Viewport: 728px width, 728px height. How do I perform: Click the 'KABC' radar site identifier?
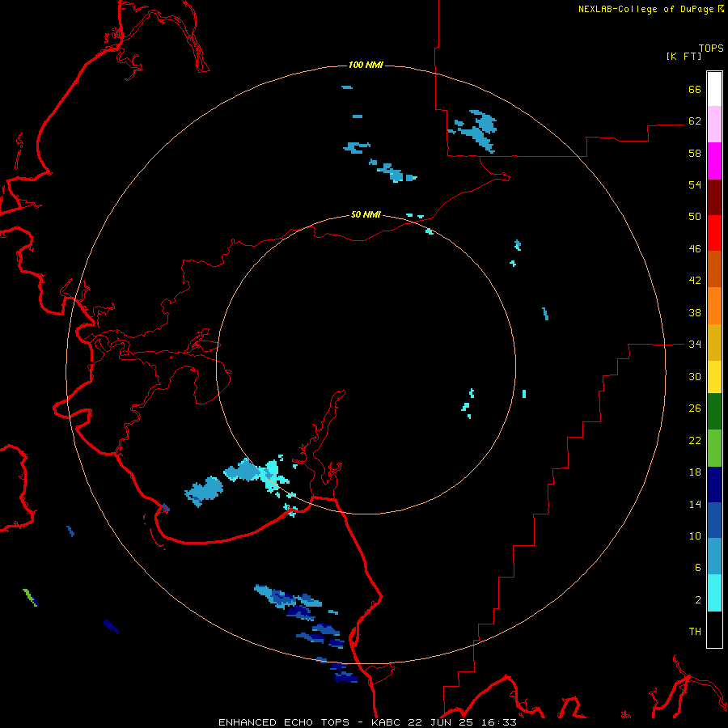[x=387, y=722]
